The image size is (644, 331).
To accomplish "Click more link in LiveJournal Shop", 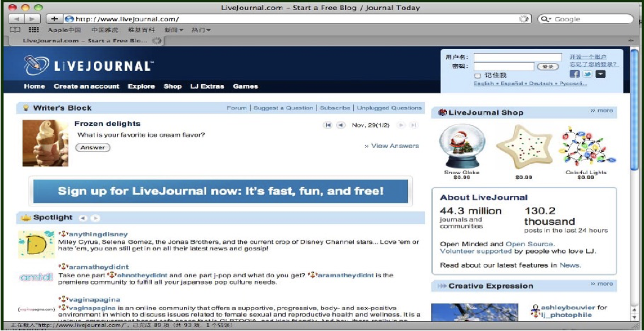I will click(601, 111).
